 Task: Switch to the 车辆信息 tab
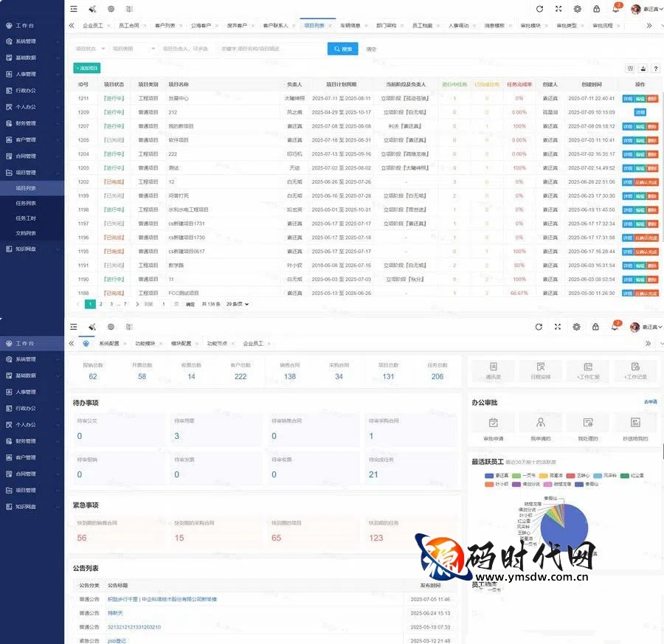click(352, 25)
